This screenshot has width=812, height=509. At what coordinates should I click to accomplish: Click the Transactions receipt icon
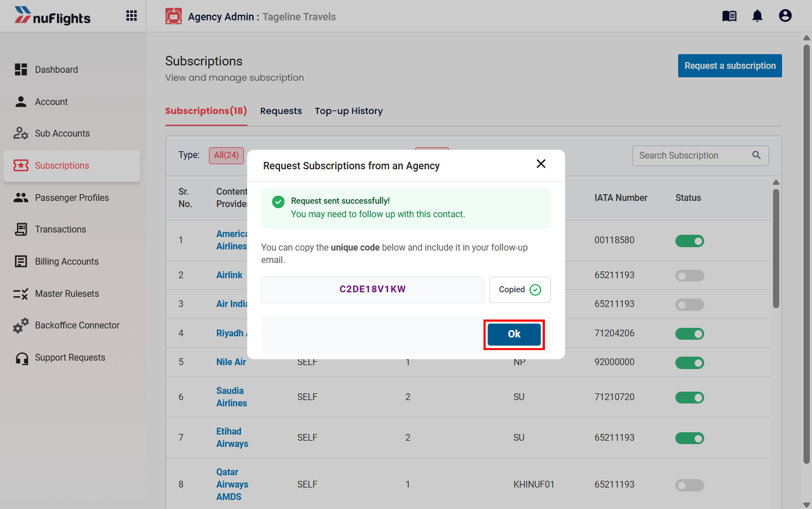[21, 229]
